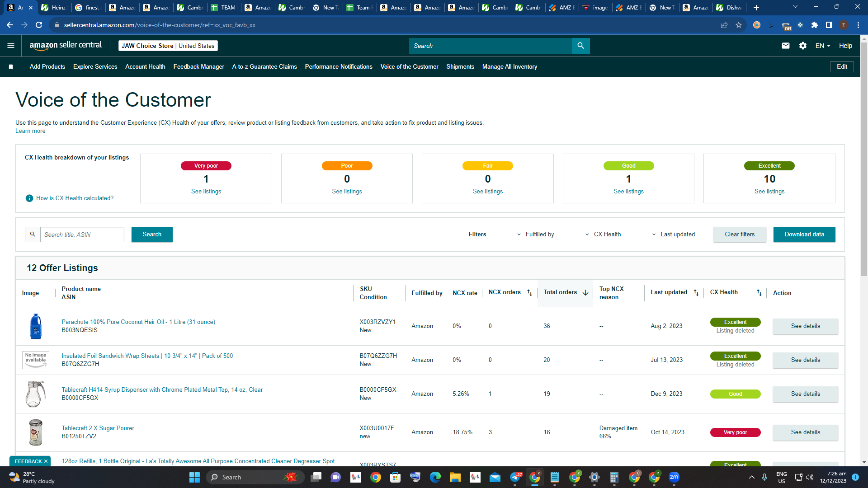
Task: Click the browser address bar URL
Action: pos(160,25)
